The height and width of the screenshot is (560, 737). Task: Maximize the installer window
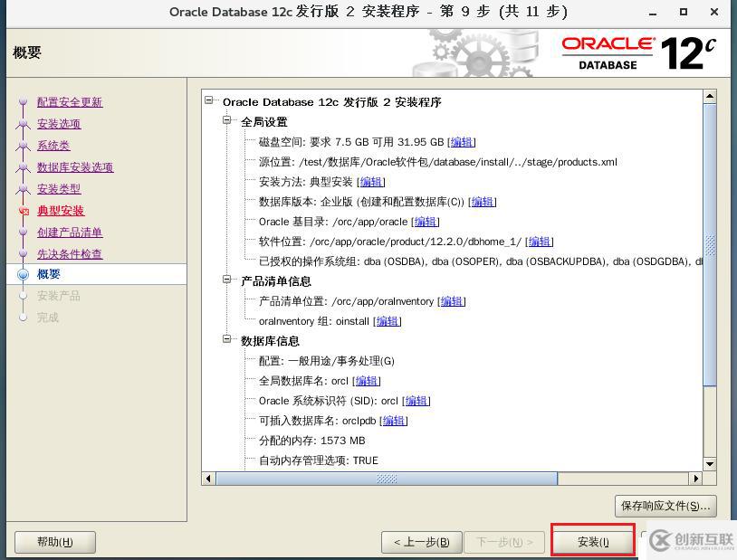(x=684, y=13)
